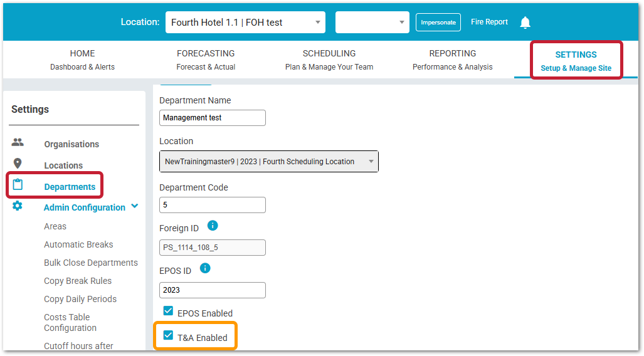Select Automatic Breaks in the sidebar

coord(78,244)
